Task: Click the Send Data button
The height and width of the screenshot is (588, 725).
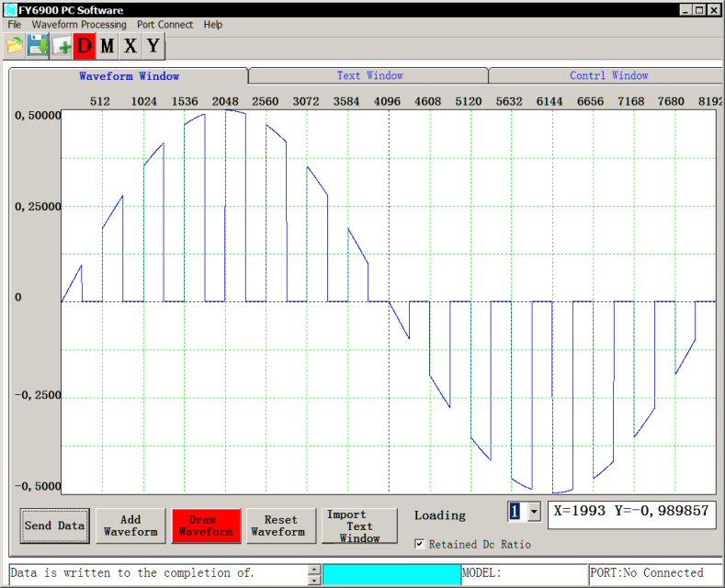Action: click(54, 526)
